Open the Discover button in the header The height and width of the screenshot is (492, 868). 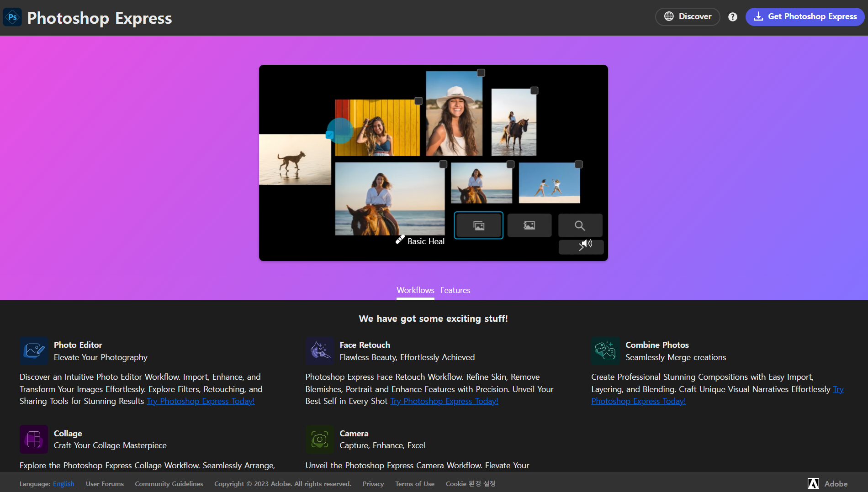(x=688, y=17)
